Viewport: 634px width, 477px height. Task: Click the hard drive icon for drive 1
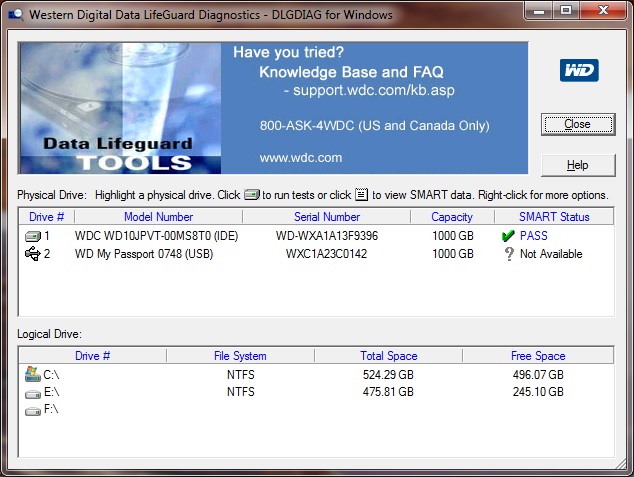[x=33, y=236]
